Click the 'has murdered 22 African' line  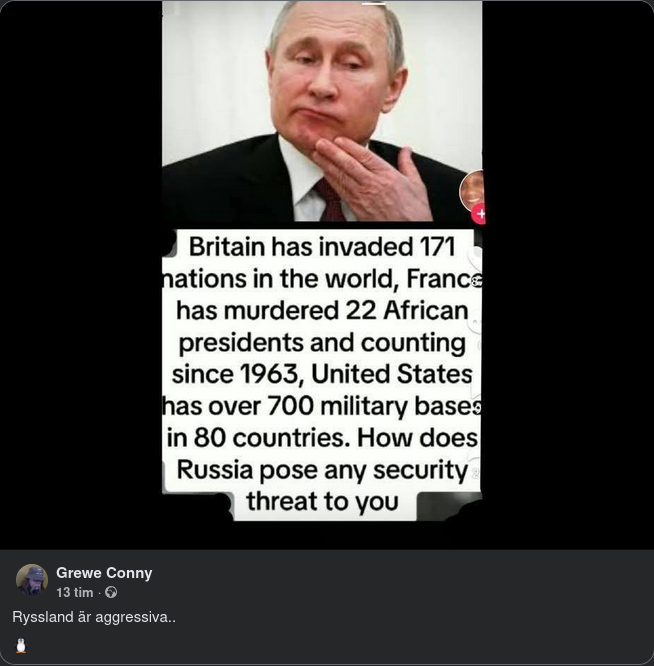(x=322, y=310)
